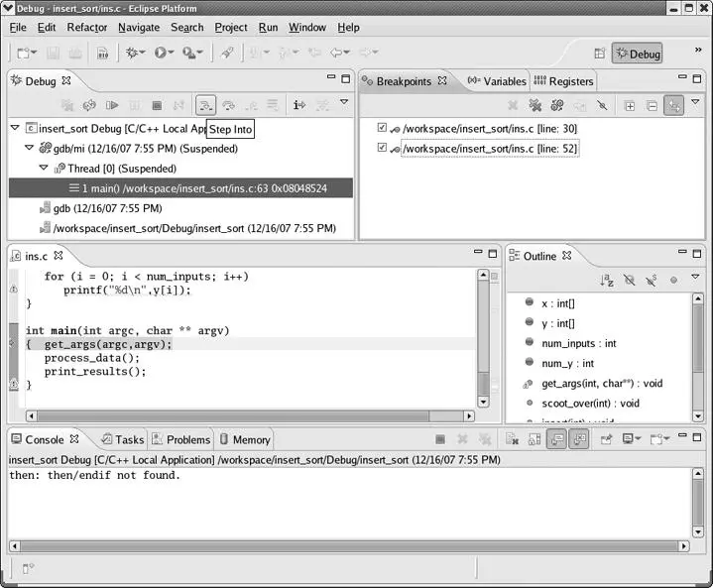Click the Step Into debug button
Screen dimensions: 713x588
click(x=205, y=105)
